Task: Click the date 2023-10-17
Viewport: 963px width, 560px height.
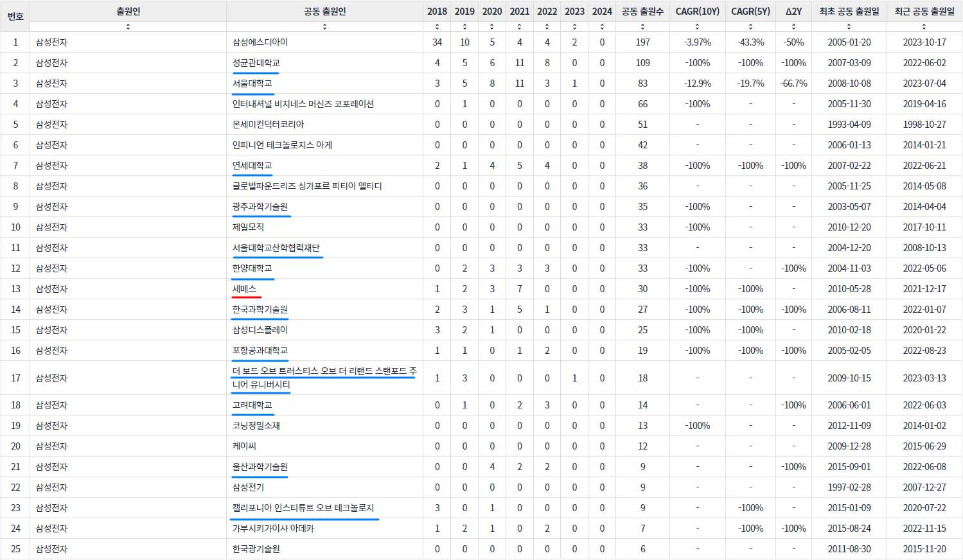Action: coord(924,42)
